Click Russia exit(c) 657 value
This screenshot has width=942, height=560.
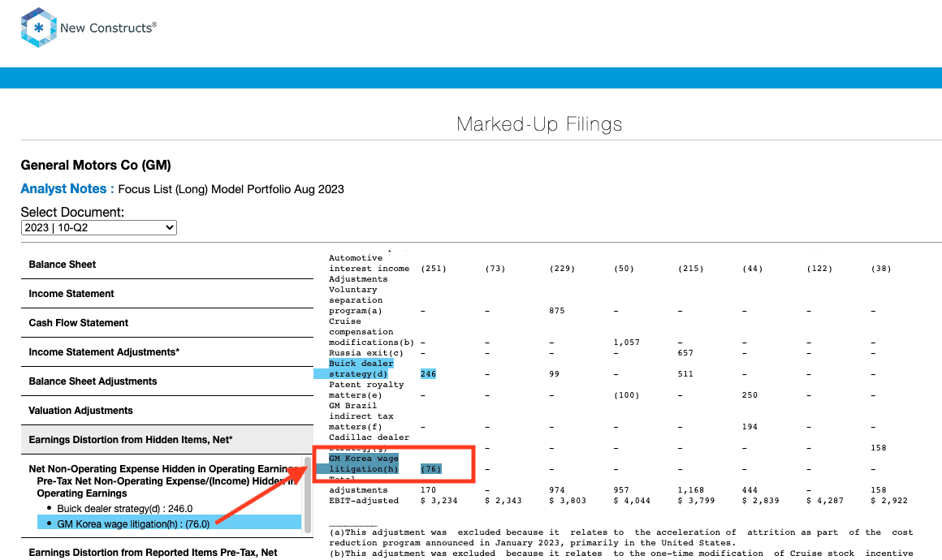[685, 353]
